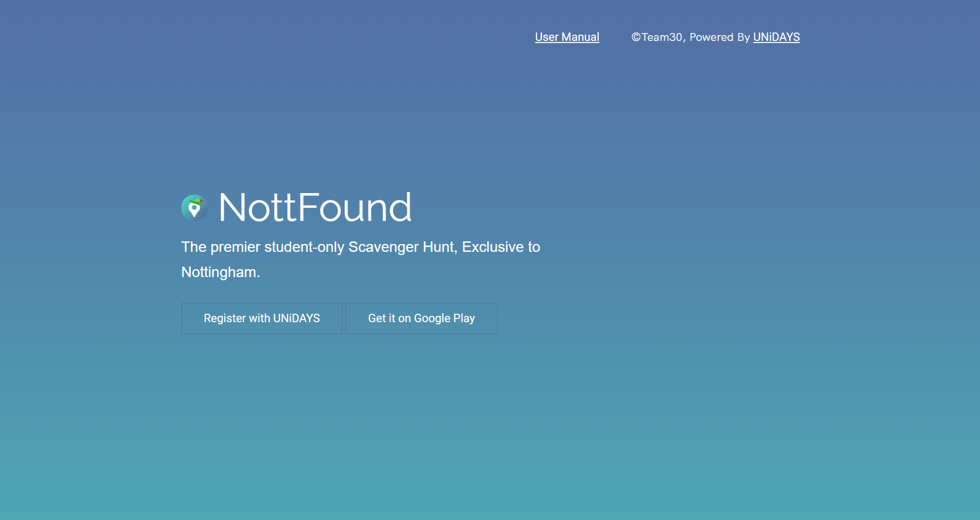Click the white pin symbol in the logo
980x520 pixels.
click(194, 211)
